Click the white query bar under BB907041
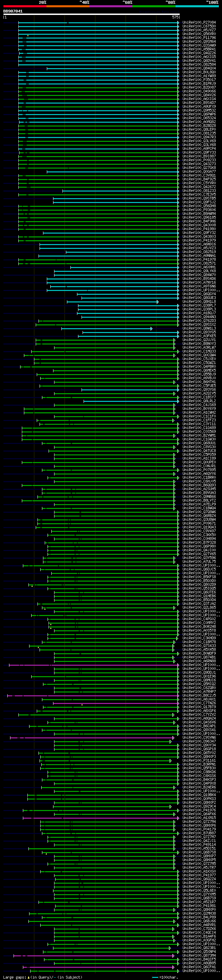This screenshot has width=222, height=980. 92,14
